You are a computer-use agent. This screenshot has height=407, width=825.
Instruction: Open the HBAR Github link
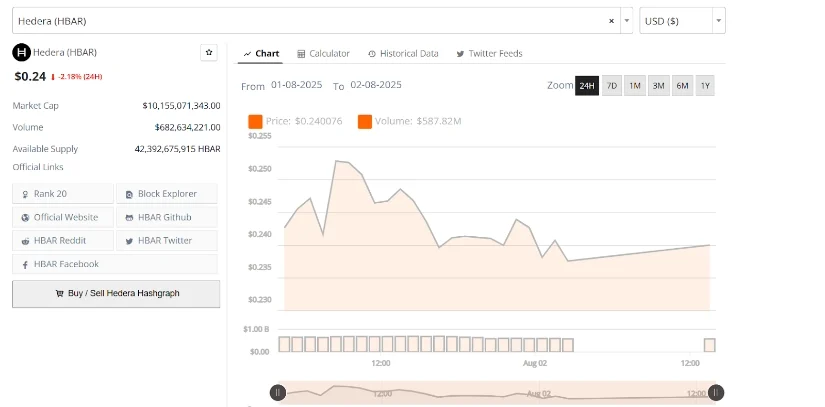(x=166, y=217)
